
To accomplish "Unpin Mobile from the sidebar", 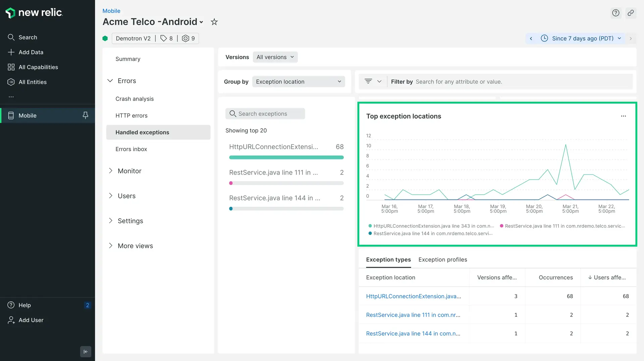I will point(86,116).
